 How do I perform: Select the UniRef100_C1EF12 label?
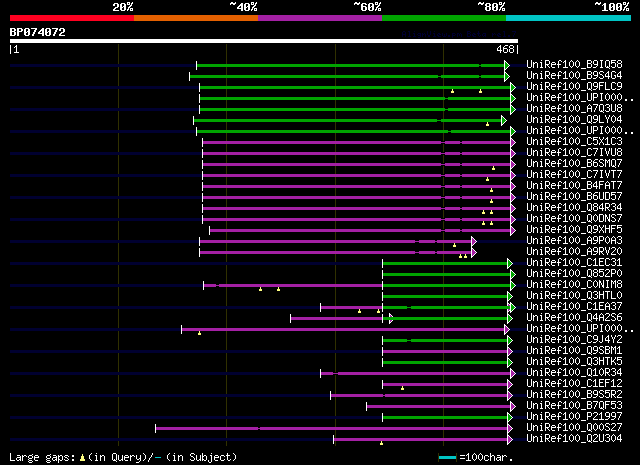point(574,384)
